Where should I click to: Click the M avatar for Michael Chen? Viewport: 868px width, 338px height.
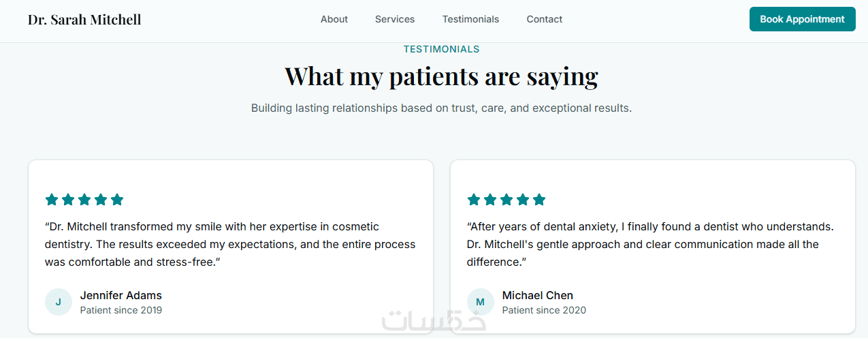point(481,302)
